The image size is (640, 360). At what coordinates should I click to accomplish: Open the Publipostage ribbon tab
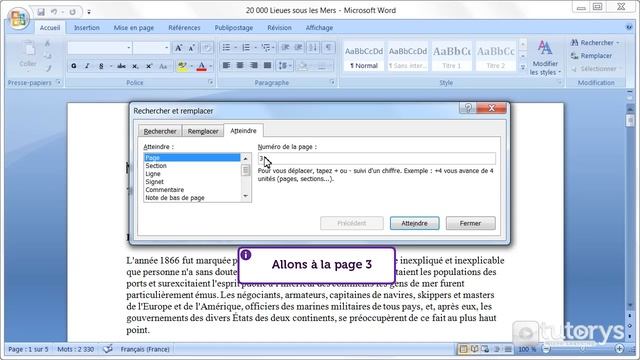pos(233,28)
